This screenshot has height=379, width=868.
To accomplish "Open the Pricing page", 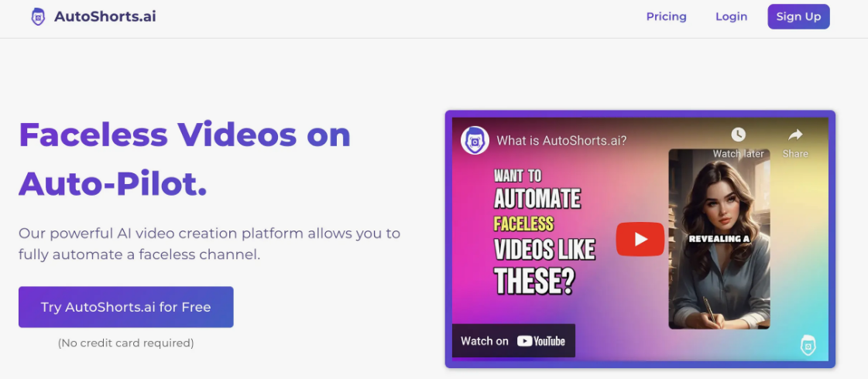I will click(666, 16).
